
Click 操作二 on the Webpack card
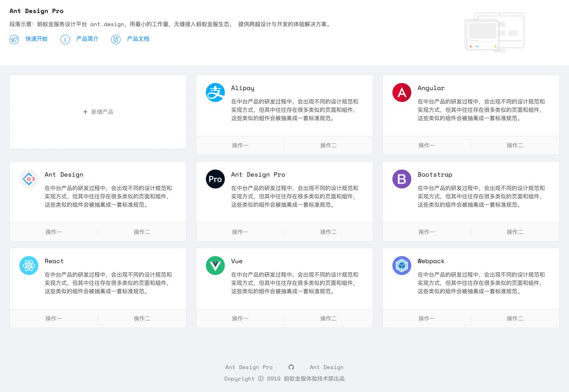tap(515, 318)
